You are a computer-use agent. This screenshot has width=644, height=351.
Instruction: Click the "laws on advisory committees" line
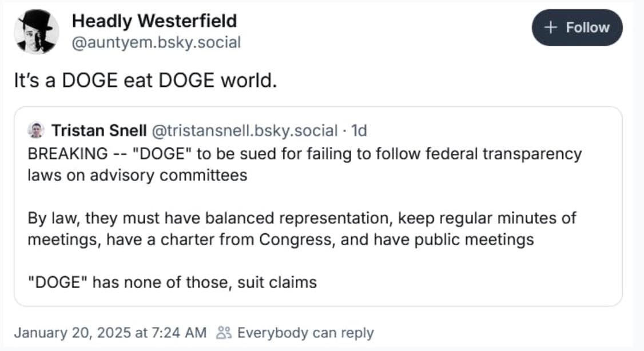pos(137,175)
